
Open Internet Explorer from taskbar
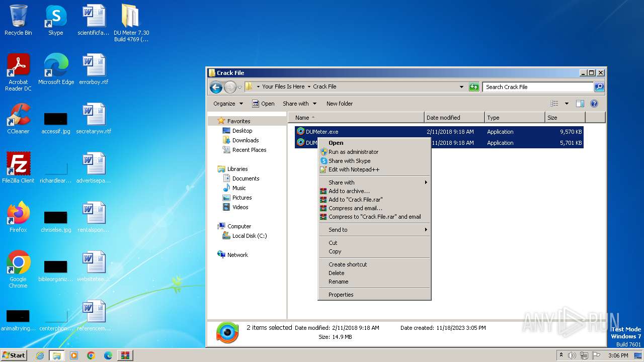pos(40,355)
